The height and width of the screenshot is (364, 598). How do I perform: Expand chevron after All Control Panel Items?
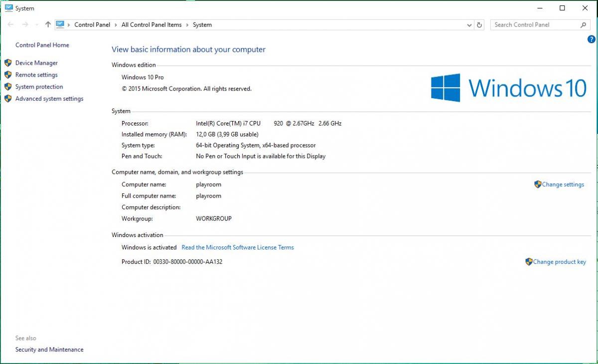coord(187,25)
